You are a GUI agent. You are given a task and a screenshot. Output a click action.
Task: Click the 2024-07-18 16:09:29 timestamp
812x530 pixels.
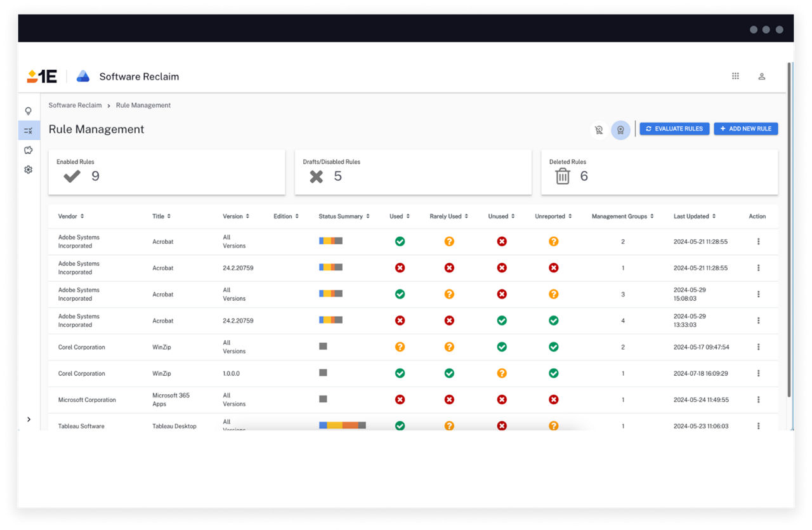(701, 374)
